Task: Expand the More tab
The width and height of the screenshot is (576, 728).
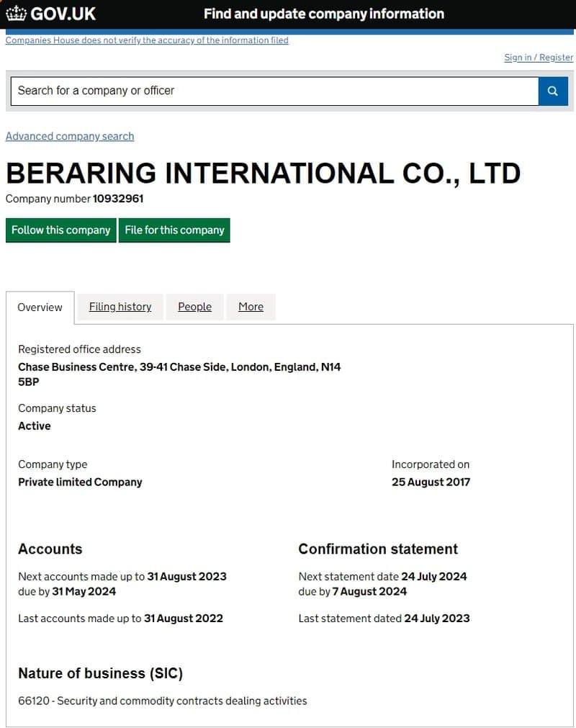Action: (251, 307)
